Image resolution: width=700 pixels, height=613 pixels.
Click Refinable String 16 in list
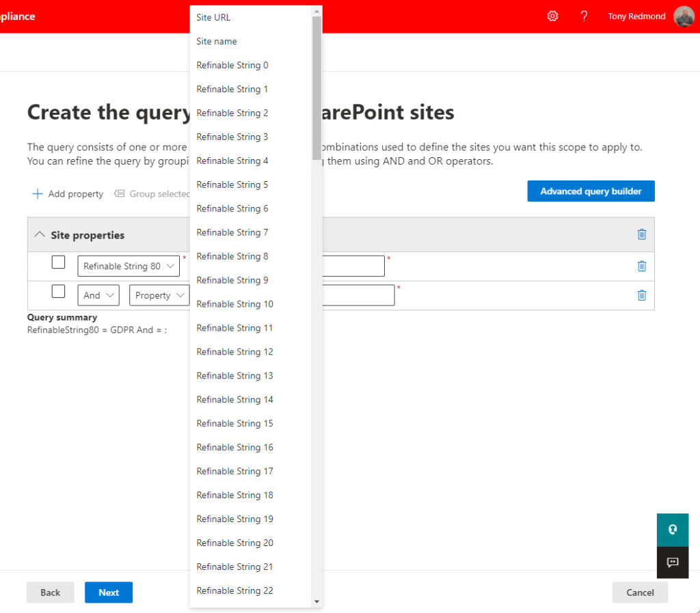pos(250,447)
